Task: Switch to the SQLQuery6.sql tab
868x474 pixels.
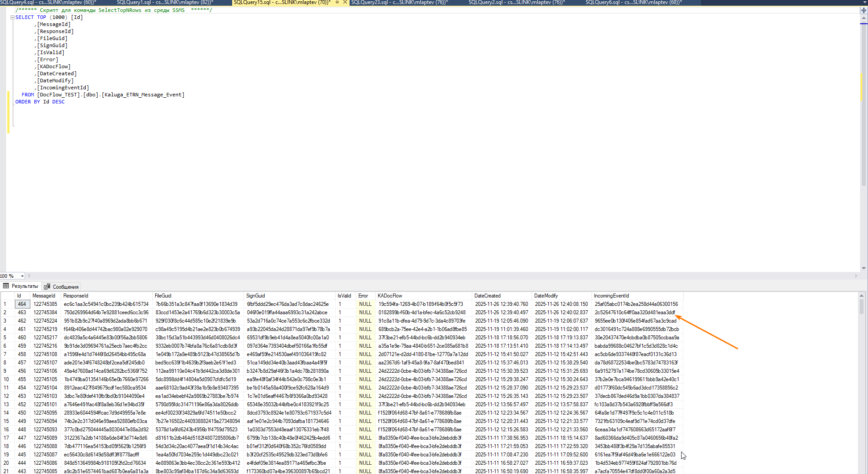Action: point(634,2)
